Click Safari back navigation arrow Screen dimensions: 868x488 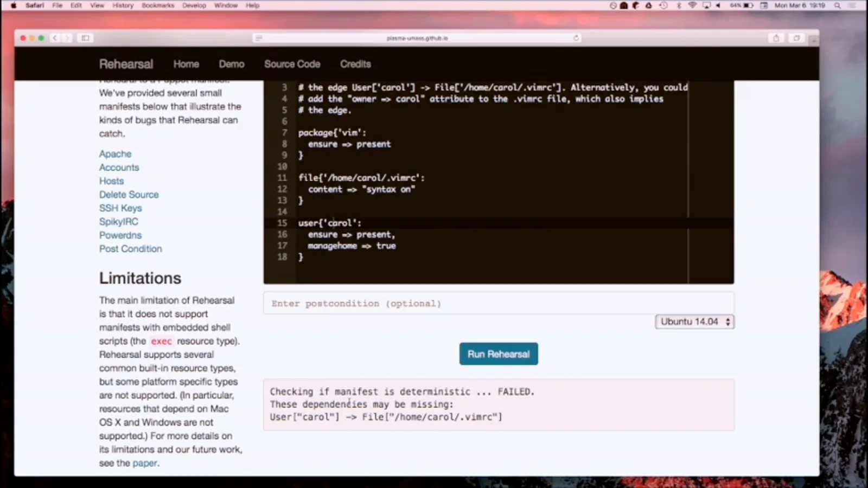54,38
